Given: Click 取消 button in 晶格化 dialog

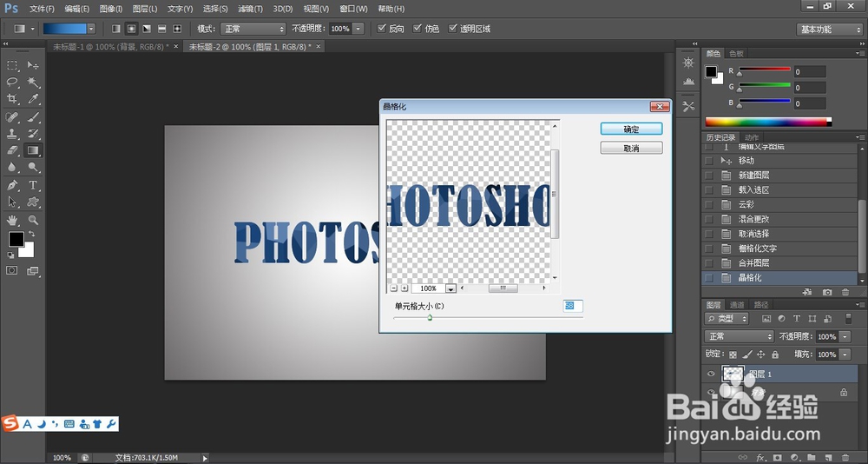Looking at the screenshot, I should click(631, 148).
